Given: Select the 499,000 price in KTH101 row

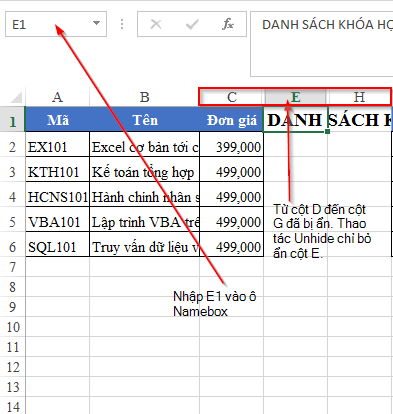Looking at the screenshot, I should pos(232,170).
